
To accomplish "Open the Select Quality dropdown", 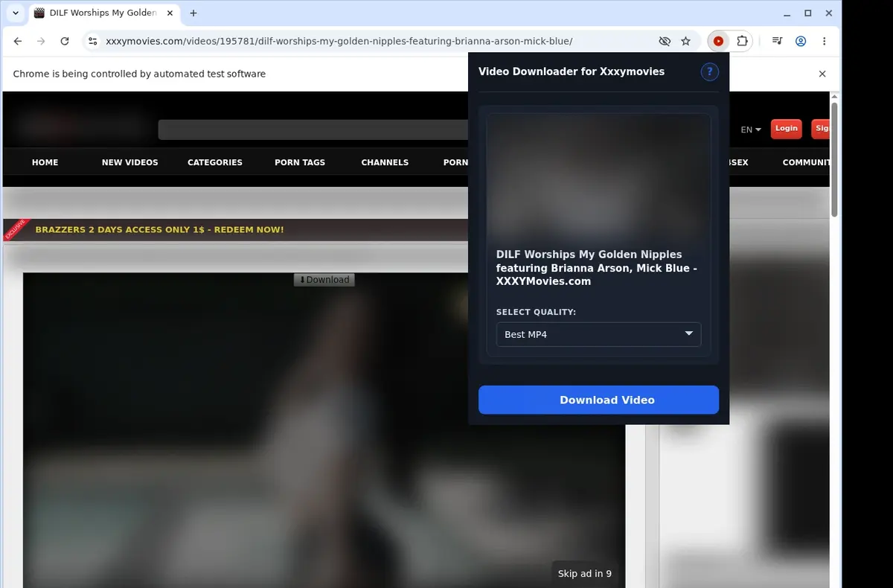I will [x=598, y=334].
